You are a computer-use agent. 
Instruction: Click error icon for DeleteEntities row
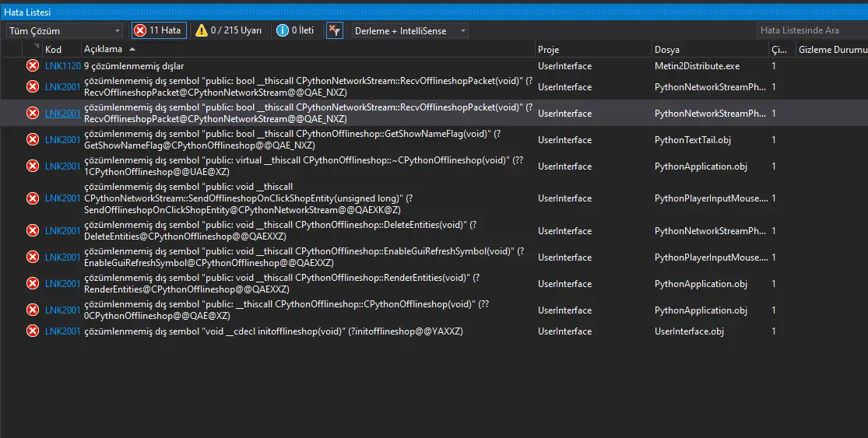point(33,230)
